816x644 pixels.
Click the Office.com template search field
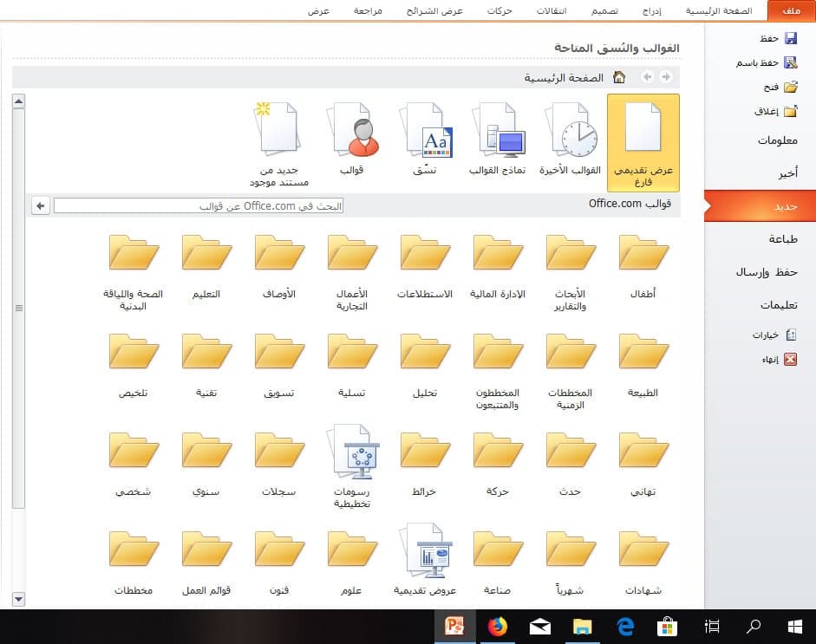click(x=199, y=206)
